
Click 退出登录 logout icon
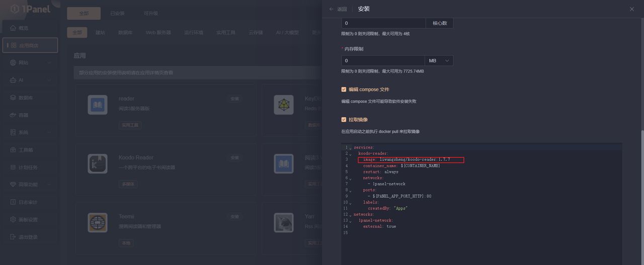tap(14, 237)
